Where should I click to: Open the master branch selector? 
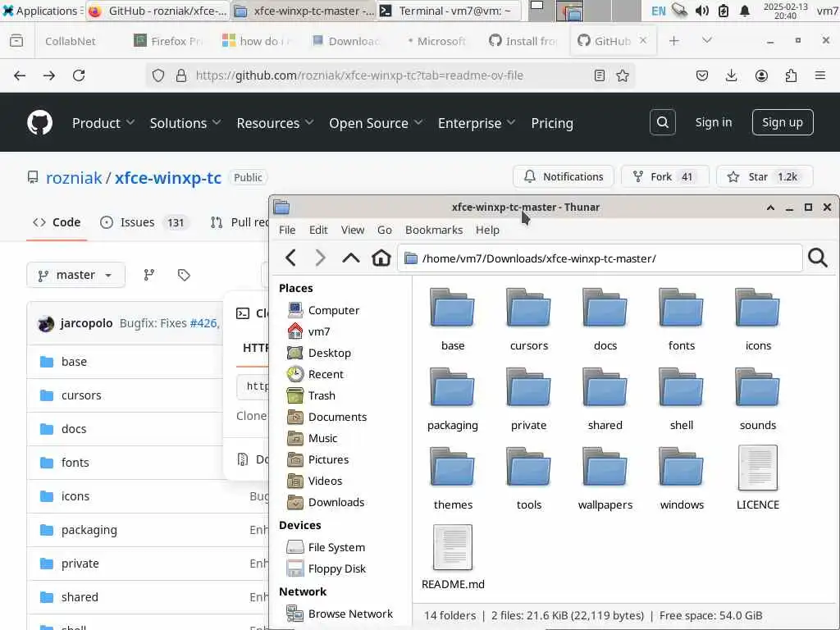(75, 275)
